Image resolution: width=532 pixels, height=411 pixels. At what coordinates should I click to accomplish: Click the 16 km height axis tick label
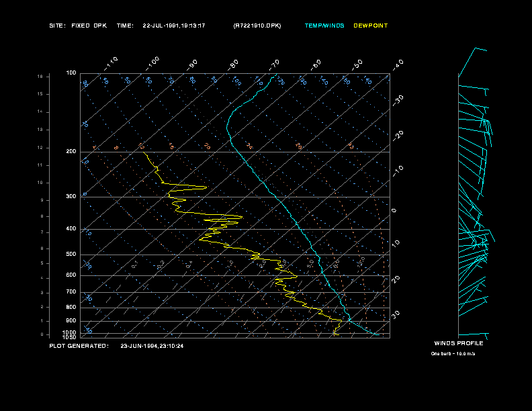click(x=40, y=77)
